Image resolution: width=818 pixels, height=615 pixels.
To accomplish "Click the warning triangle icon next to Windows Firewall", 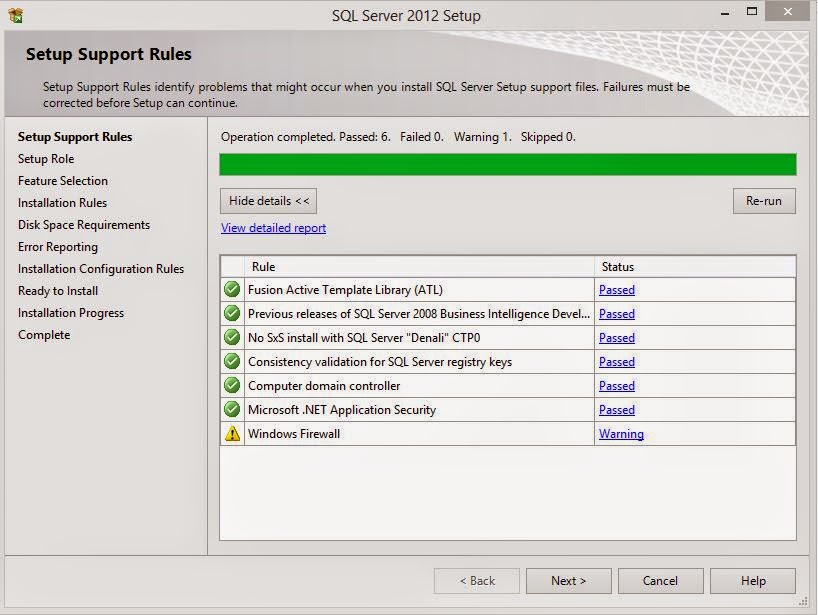I will click(x=232, y=434).
